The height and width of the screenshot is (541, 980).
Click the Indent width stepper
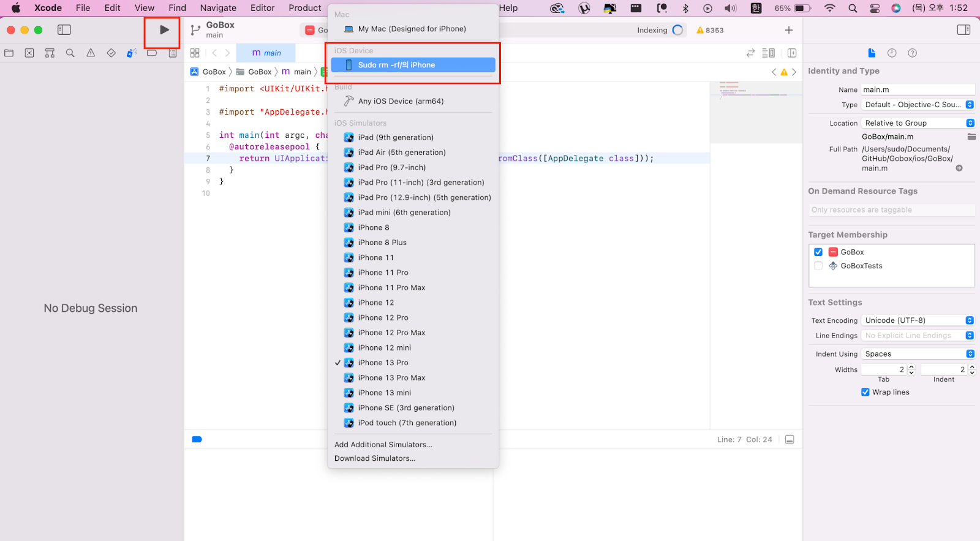coord(972,369)
